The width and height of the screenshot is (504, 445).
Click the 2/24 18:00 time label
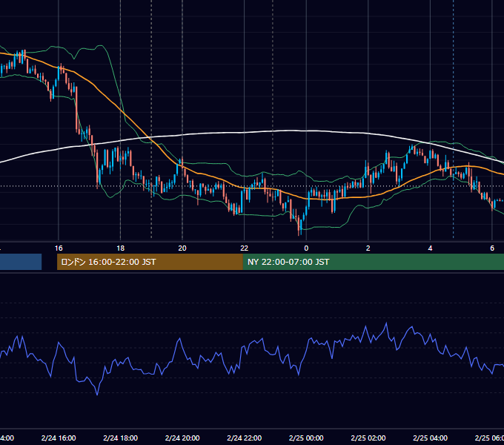point(121,438)
